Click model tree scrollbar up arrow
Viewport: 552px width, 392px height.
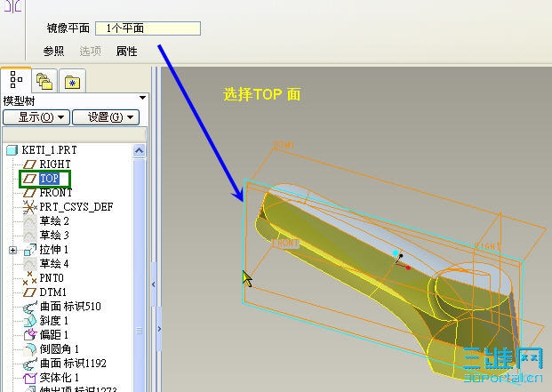(x=139, y=151)
